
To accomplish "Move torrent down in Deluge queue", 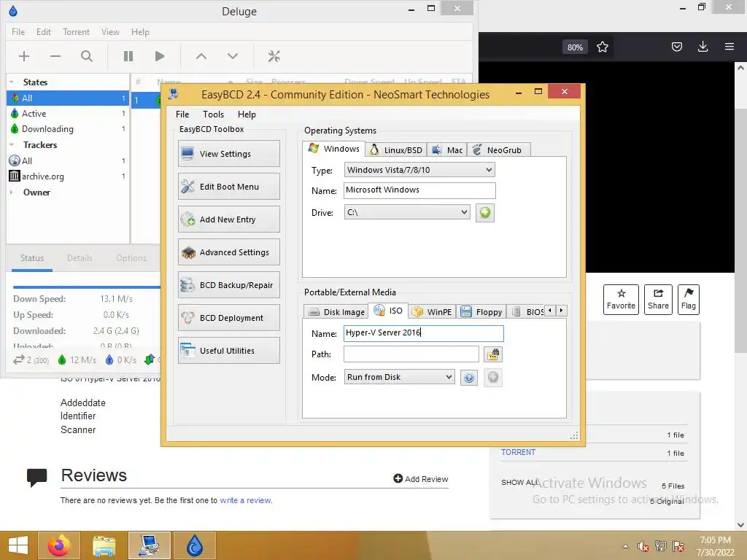I will (x=233, y=56).
